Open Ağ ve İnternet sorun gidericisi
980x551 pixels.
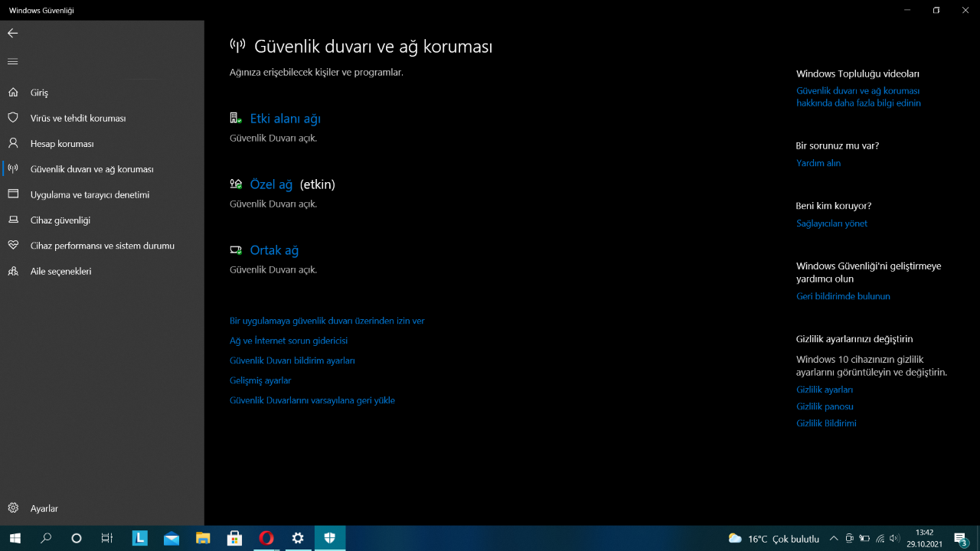[x=289, y=341]
